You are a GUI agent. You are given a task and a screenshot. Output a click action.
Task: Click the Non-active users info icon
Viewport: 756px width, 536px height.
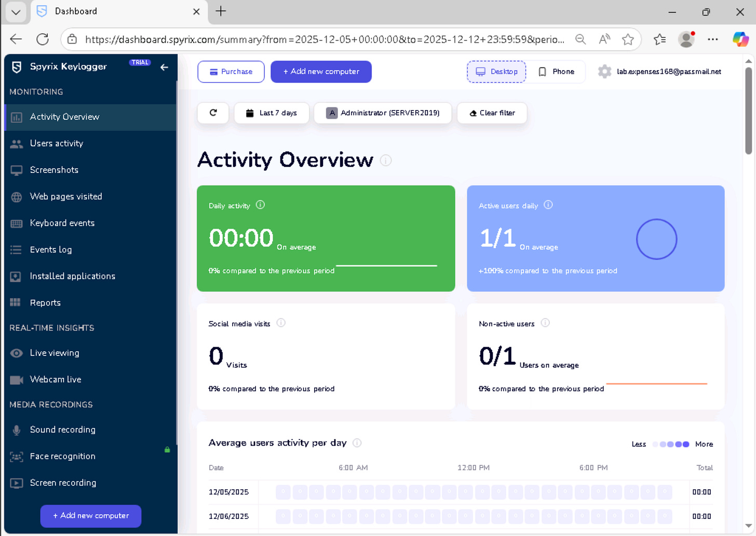(545, 323)
